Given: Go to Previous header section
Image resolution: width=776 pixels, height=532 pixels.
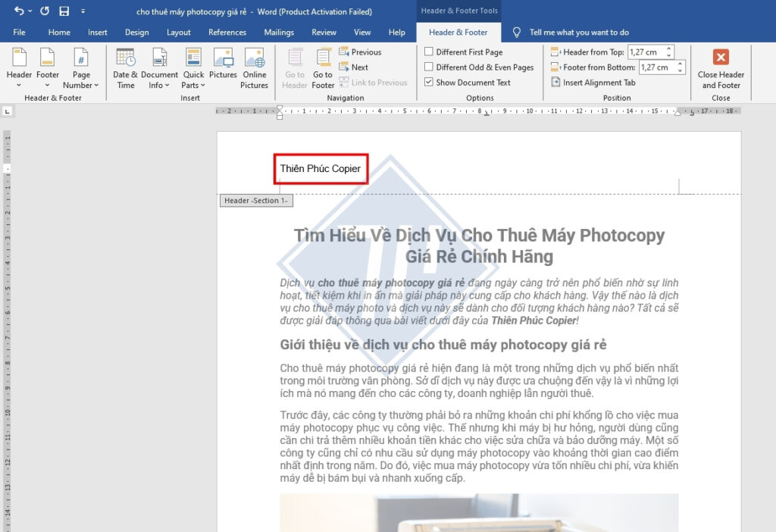Looking at the screenshot, I should 360,52.
